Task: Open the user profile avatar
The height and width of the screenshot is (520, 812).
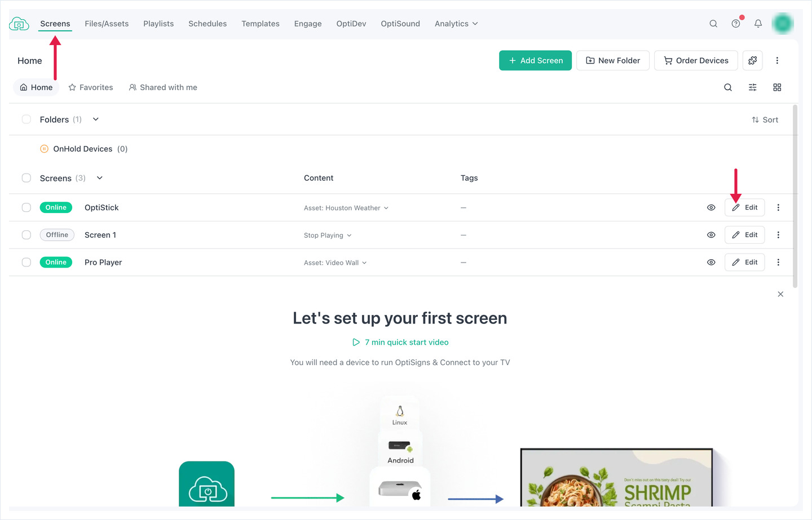Action: click(783, 24)
